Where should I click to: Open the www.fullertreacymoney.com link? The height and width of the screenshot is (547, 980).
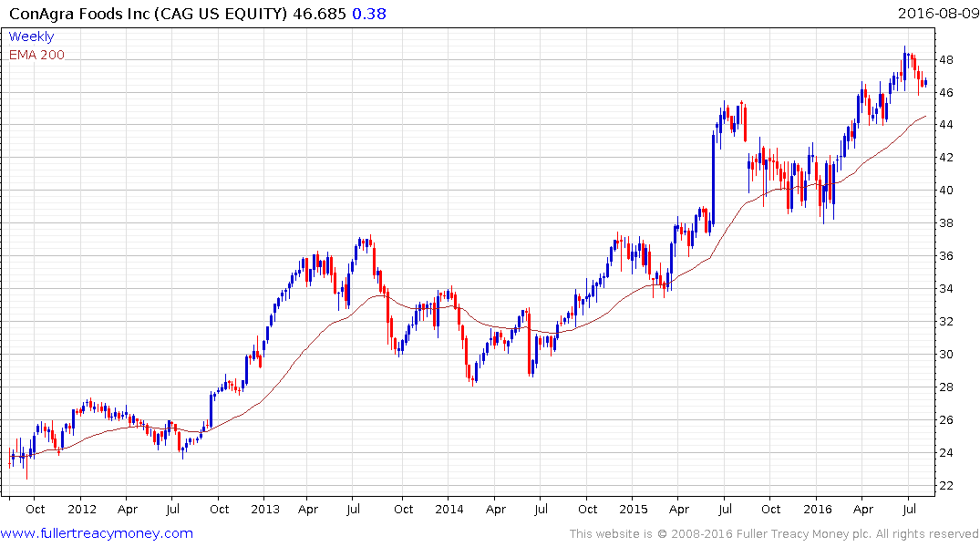[97, 533]
